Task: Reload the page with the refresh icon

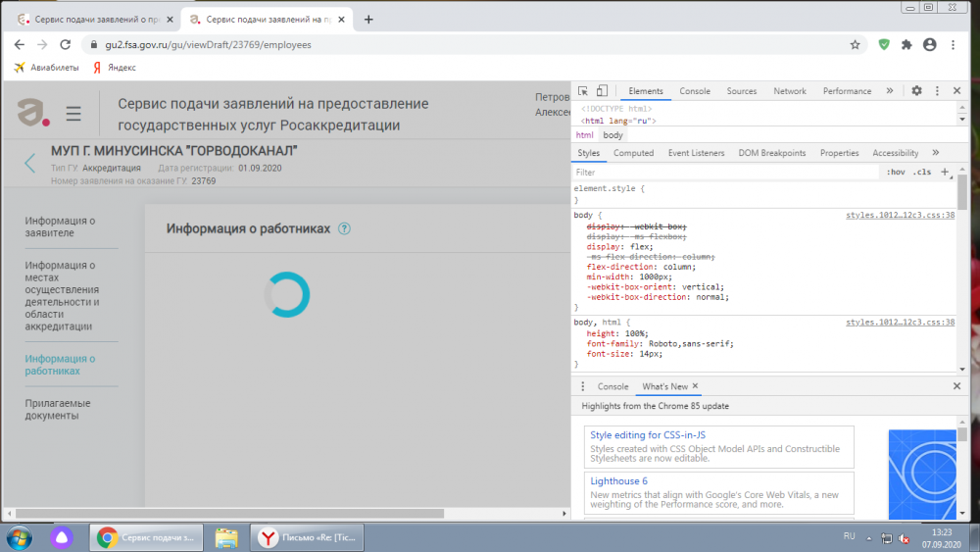Action: tap(66, 45)
